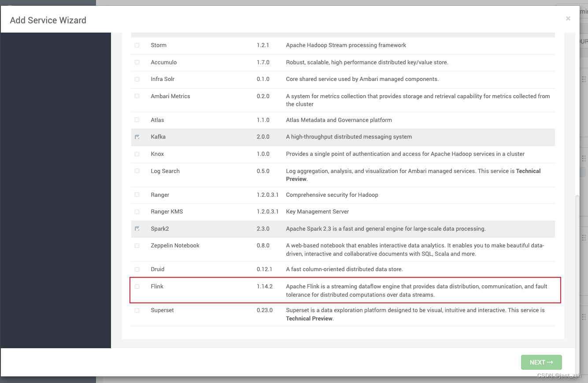588x383 pixels.
Task: Enable the Log Search checkbox
Action: 137,171
